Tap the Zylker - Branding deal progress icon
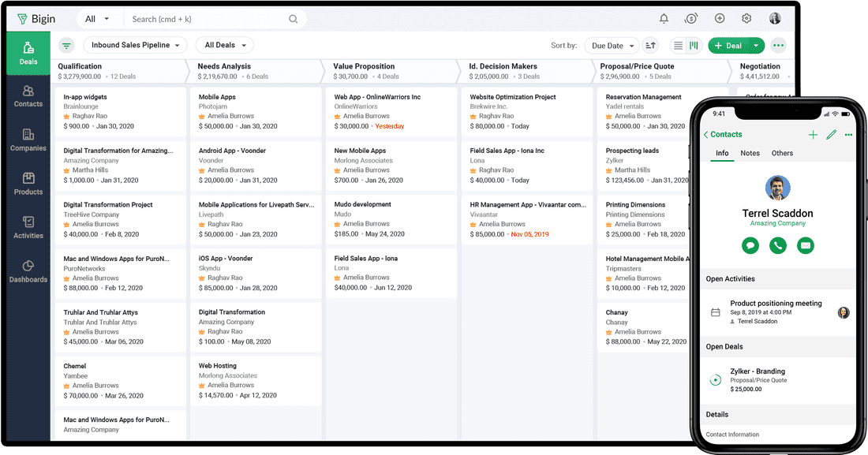The height and width of the screenshot is (455, 868). coord(715,380)
